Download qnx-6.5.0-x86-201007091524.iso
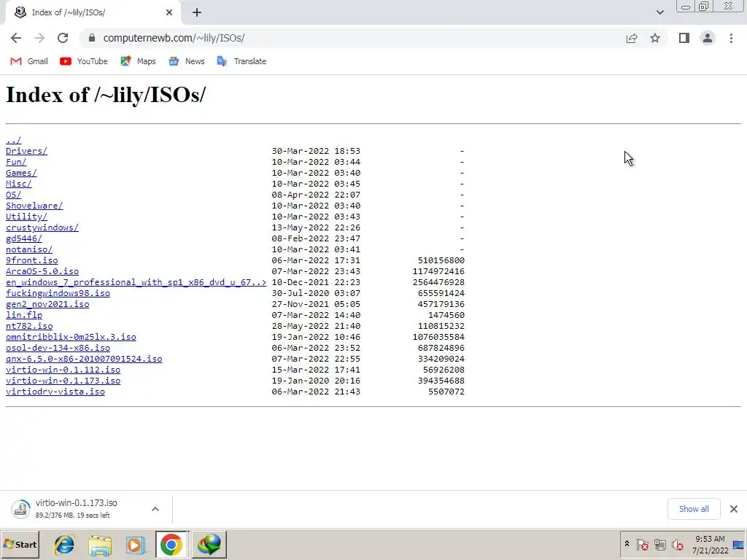 [x=84, y=359]
